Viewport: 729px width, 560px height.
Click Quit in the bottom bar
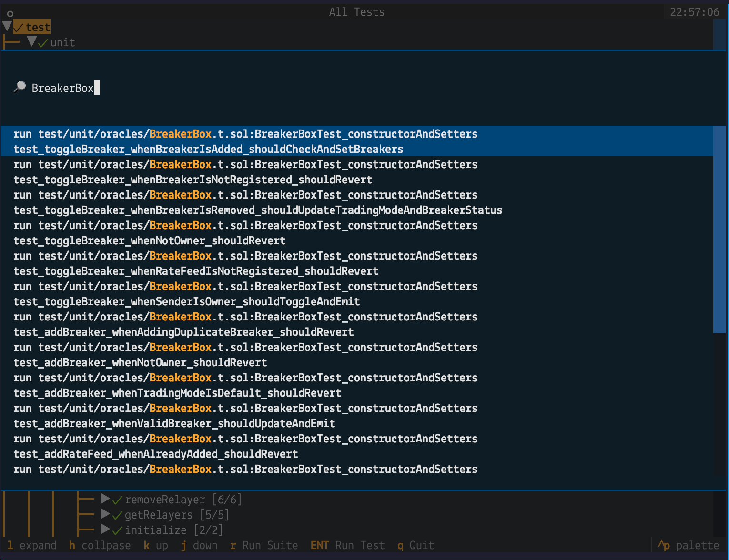(x=422, y=545)
